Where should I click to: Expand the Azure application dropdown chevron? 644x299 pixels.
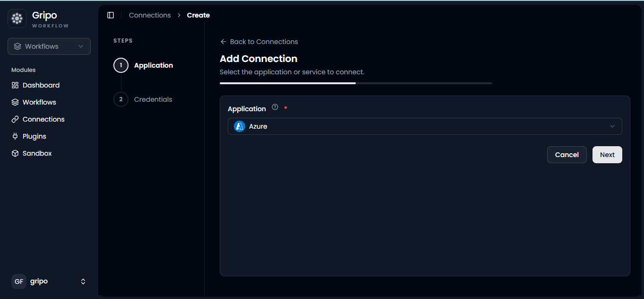[612, 126]
